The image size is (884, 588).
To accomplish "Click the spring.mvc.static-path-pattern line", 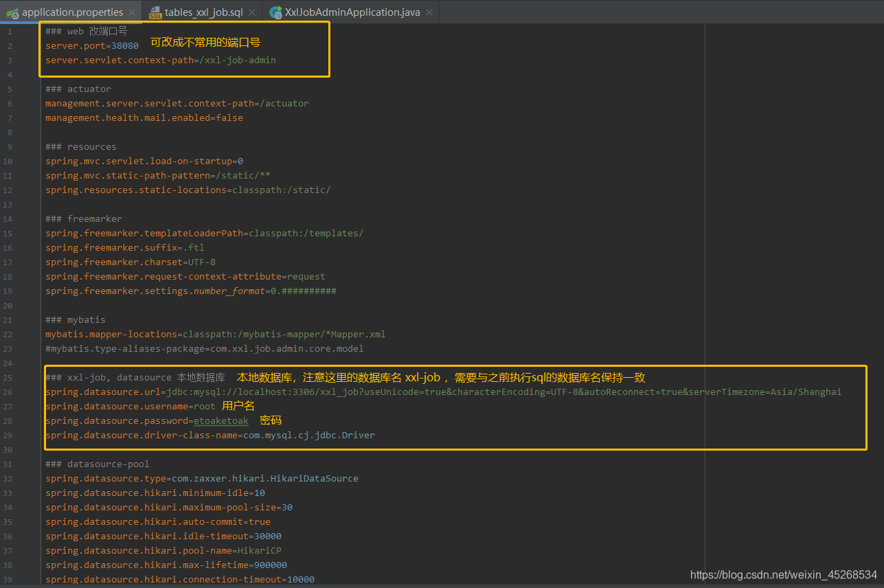I will click(x=158, y=175).
